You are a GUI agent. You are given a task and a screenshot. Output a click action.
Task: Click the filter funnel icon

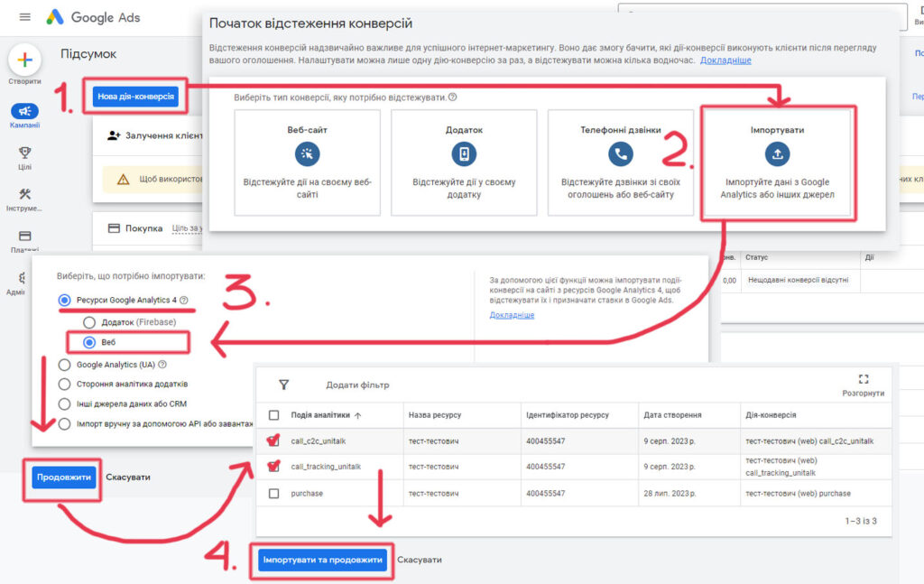coord(283,385)
